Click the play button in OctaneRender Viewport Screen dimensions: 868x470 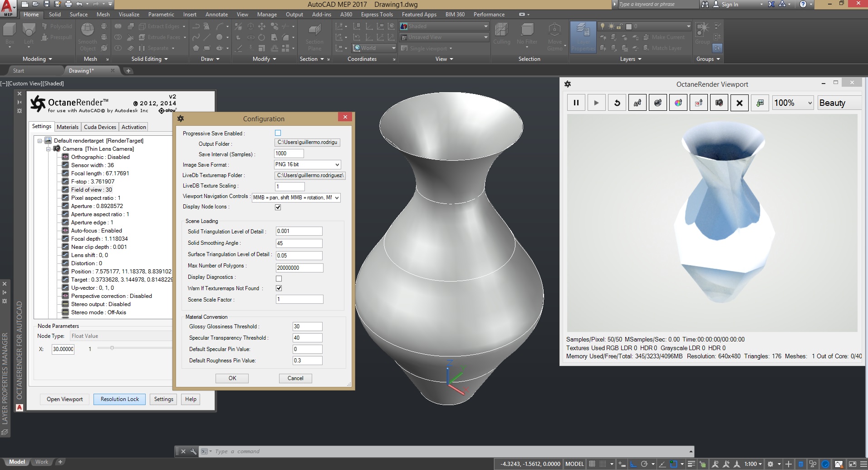pos(596,103)
